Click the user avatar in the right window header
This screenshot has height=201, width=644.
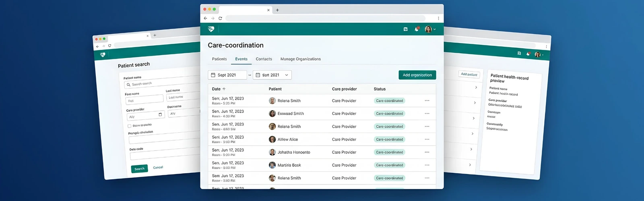click(537, 55)
